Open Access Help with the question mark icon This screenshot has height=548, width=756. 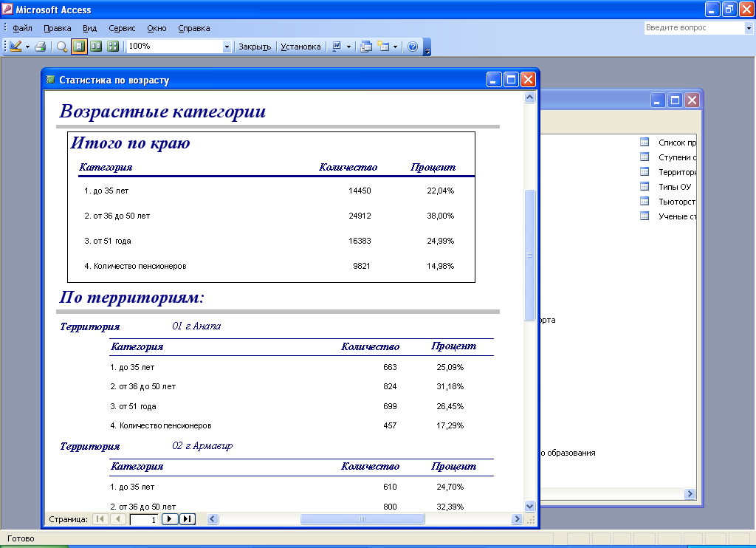pos(413,47)
